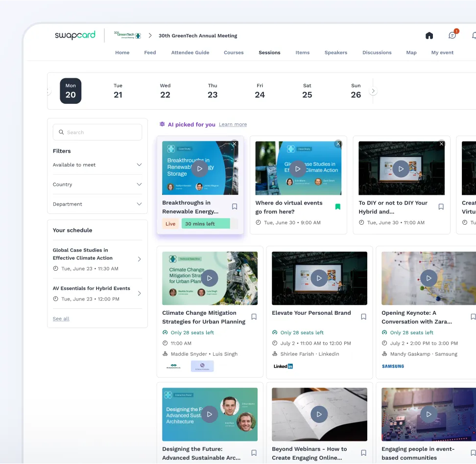This screenshot has height=464, width=476.
Task: Play Engaging people in event-based communities video
Action: click(x=428, y=414)
